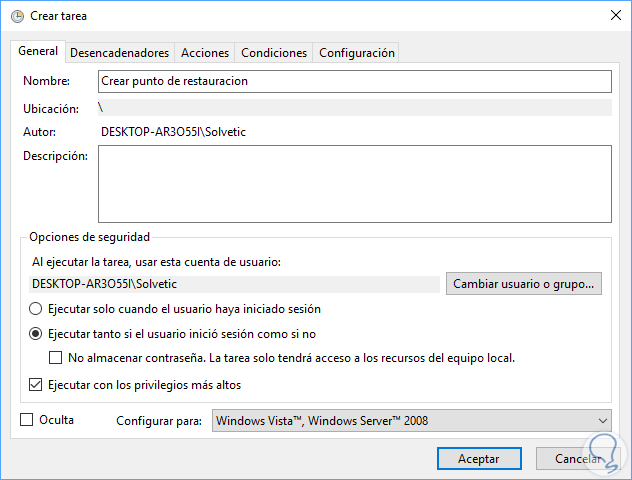Check the Oculta checkbox
Screen dimensions: 632x480
27,421
